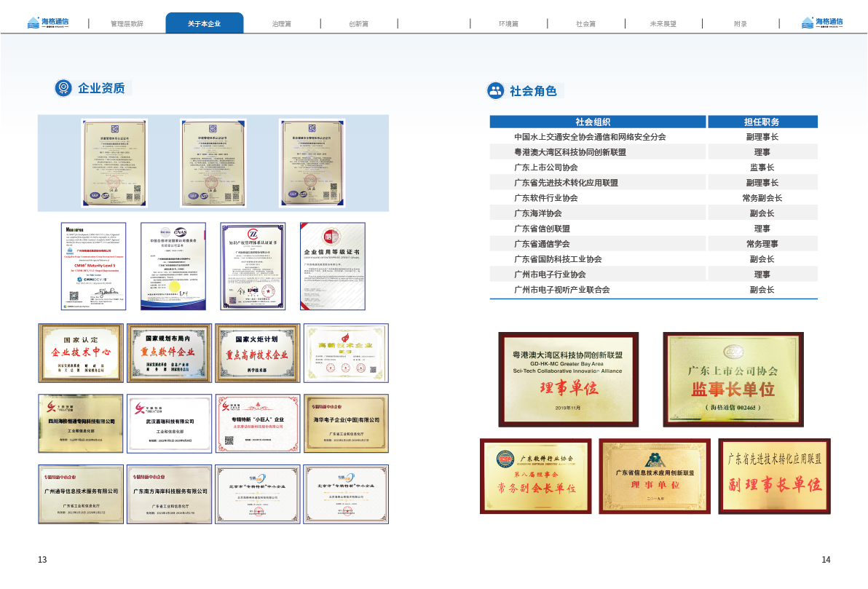Click the 海华电子企业(中国)有限公司 plaque
Screen dimensions: 868x589
tap(346, 423)
